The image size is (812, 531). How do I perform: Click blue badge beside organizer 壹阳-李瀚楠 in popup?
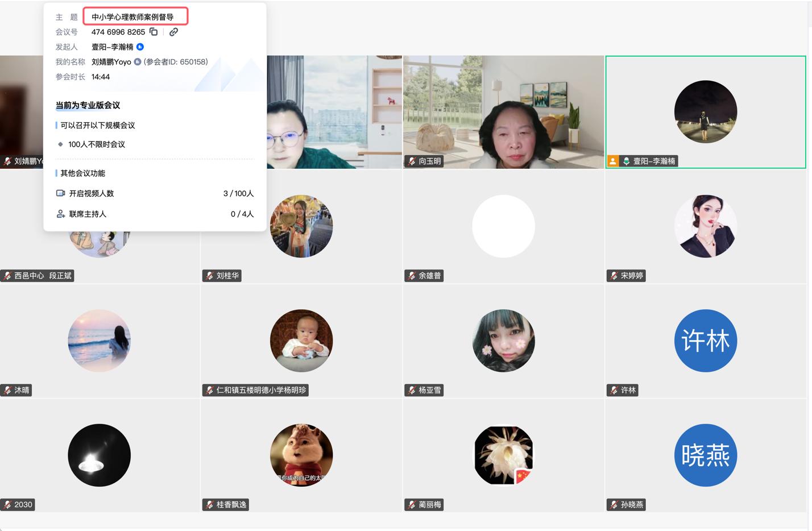[140, 47]
